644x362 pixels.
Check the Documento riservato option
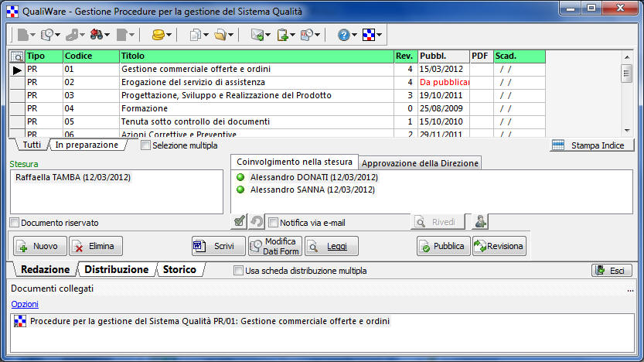[15, 223]
